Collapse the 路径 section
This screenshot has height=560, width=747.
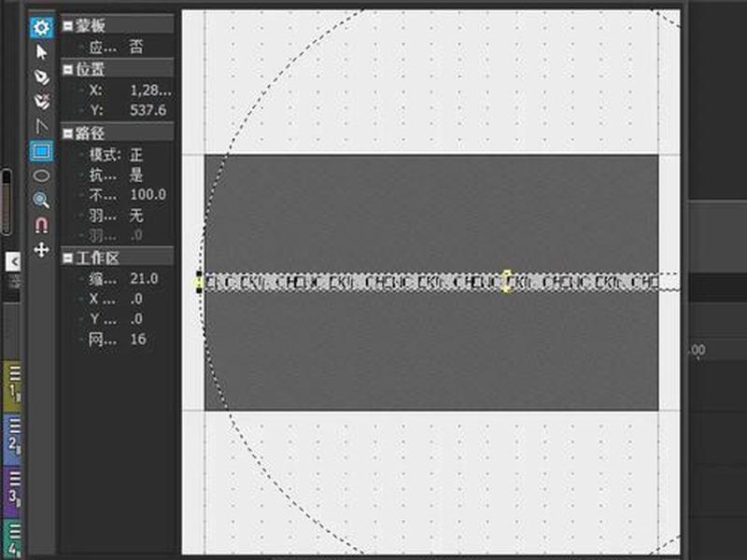[x=68, y=133]
